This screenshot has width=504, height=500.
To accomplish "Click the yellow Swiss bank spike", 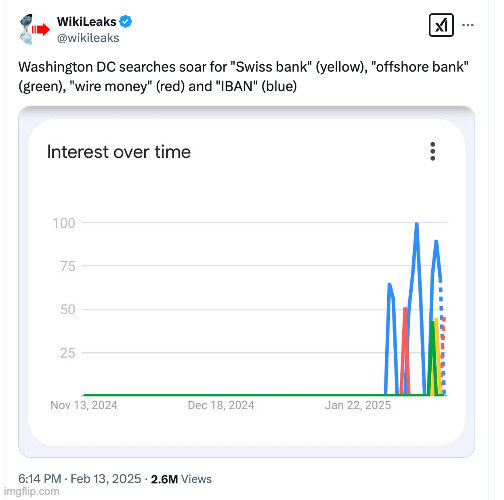I will coord(437,357).
